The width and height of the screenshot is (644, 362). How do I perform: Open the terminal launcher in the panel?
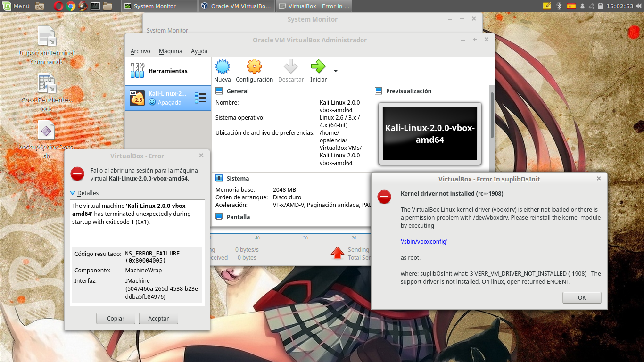tap(95, 6)
